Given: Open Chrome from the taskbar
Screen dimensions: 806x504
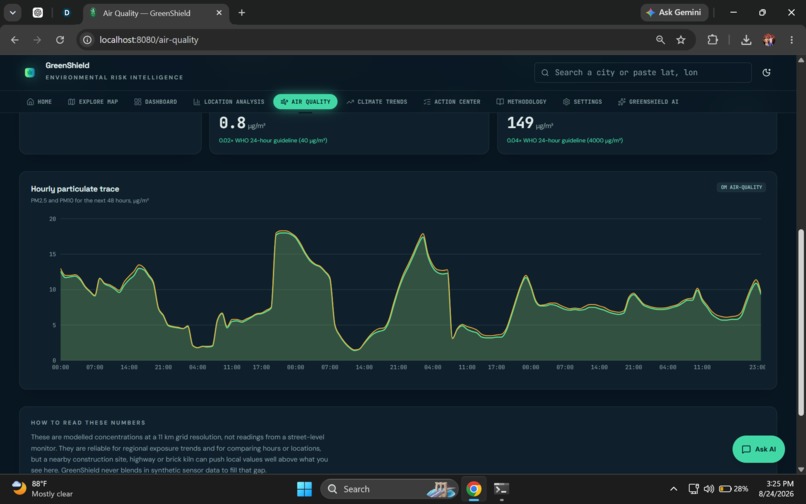Looking at the screenshot, I should pos(474,489).
